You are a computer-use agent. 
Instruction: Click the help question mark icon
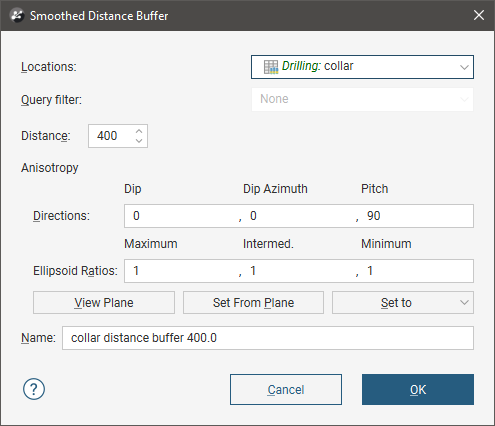(34, 389)
